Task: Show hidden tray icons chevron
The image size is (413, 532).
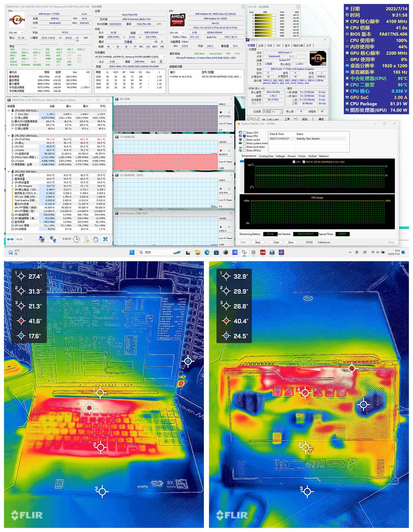Action: 350,252
